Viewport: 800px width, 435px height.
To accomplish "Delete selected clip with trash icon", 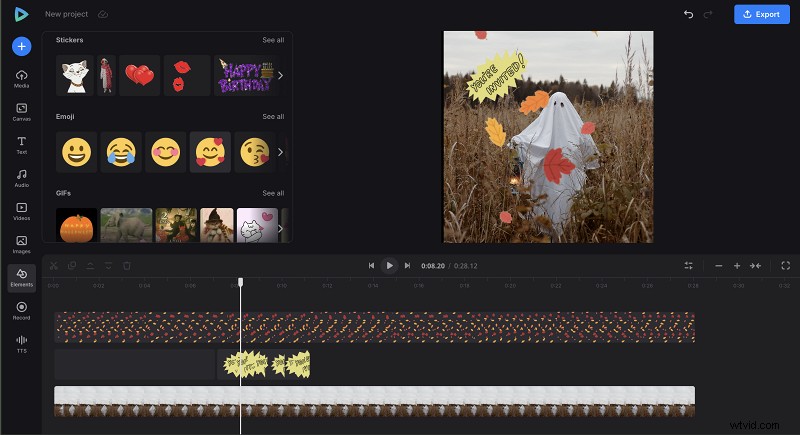I will [x=127, y=266].
